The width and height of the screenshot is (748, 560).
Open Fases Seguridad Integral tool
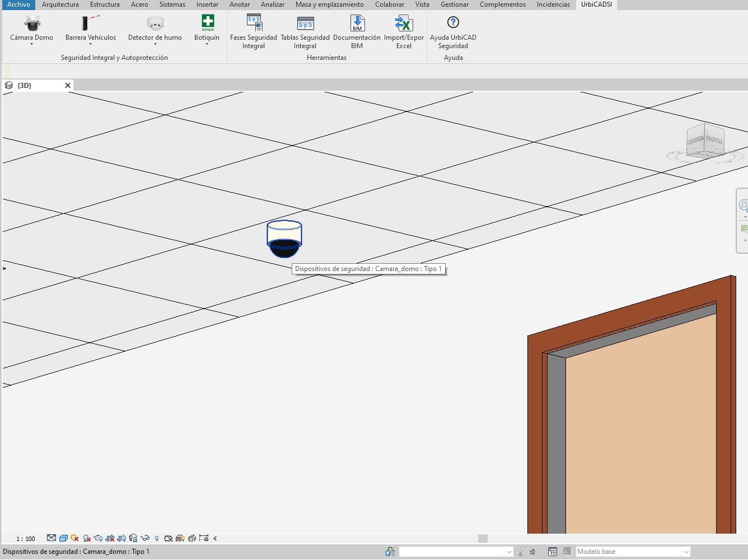[x=254, y=24]
